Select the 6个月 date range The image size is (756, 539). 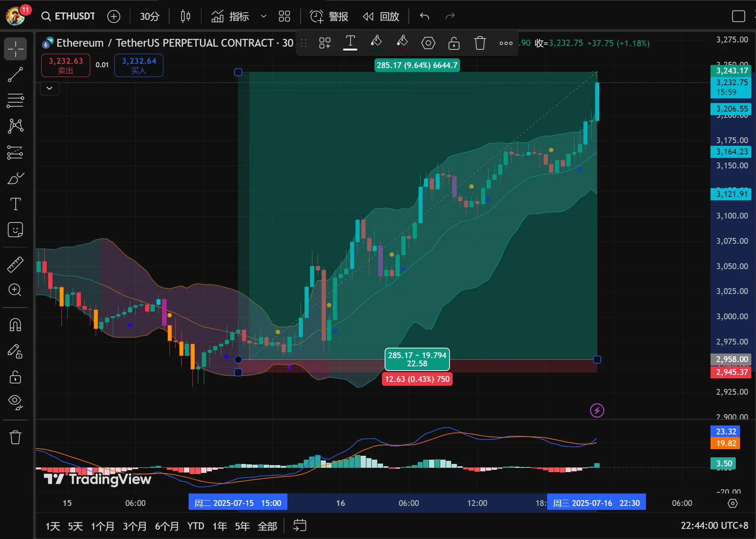click(x=167, y=526)
